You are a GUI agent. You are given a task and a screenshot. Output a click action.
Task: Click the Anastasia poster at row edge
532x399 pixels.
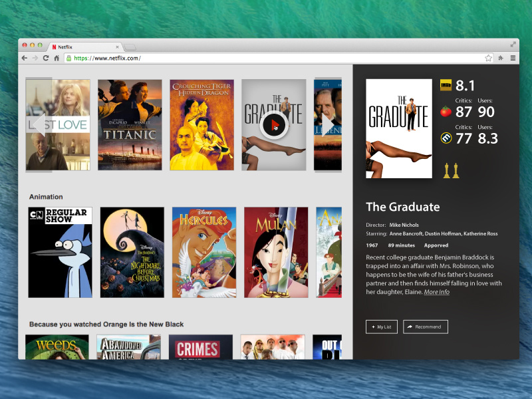pos(329,253)
